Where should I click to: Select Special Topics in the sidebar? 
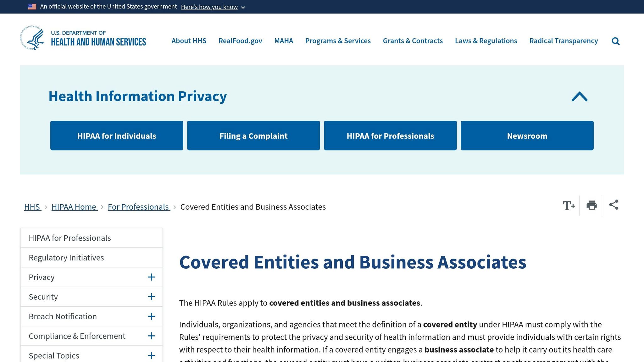(54, 355)
